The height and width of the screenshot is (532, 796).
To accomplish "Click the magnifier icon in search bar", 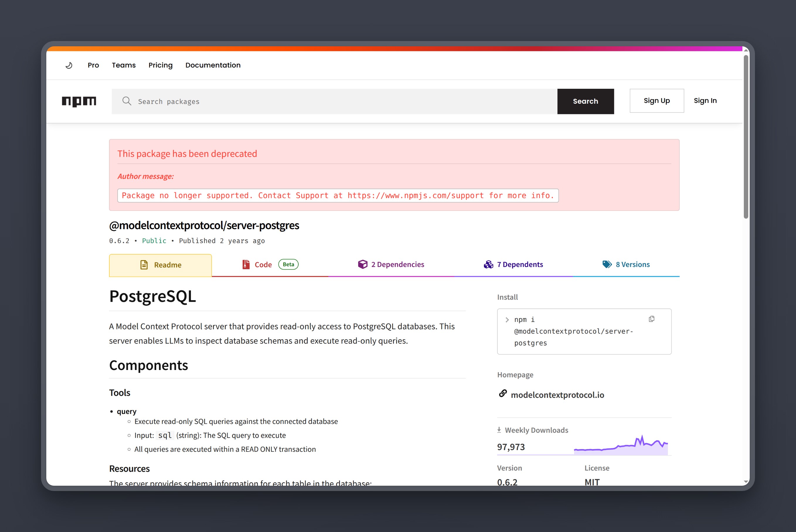I will (127, 101).
